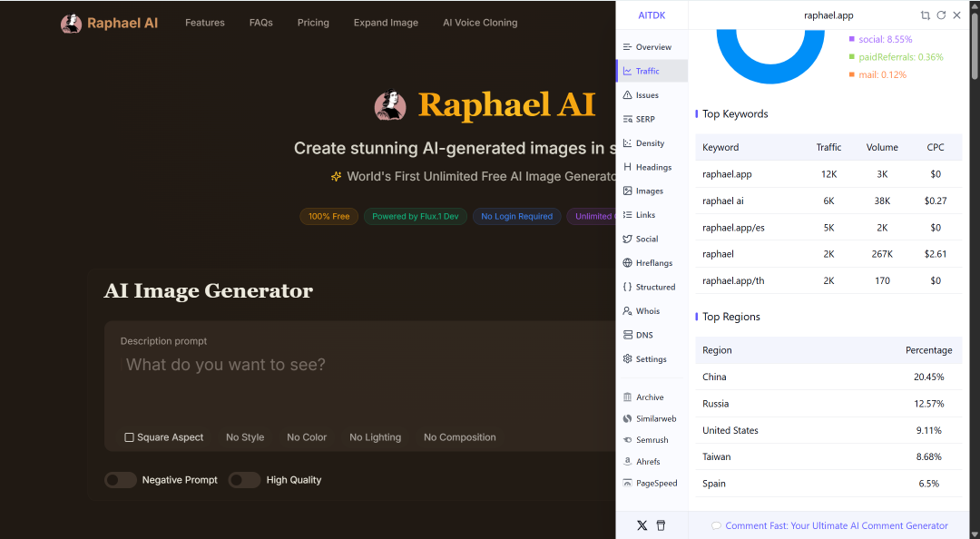Viewport: 980px width, 539px height.
Task: Select the 'raphael.app/es' keyword row
Action: pos(828,228)
